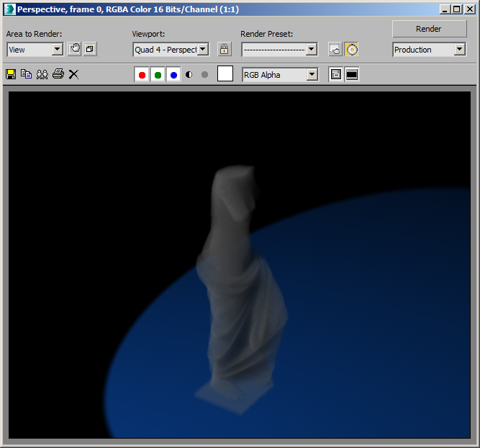Open the Viewport dropdown Quad 4 - Perspective
Viewport: 480px width, 448px height.
171,50
